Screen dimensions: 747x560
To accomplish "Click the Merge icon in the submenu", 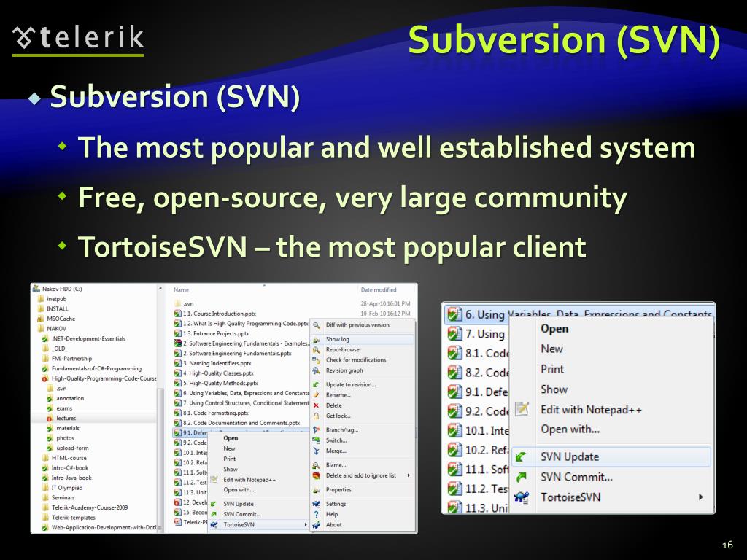I will point(317,451).
